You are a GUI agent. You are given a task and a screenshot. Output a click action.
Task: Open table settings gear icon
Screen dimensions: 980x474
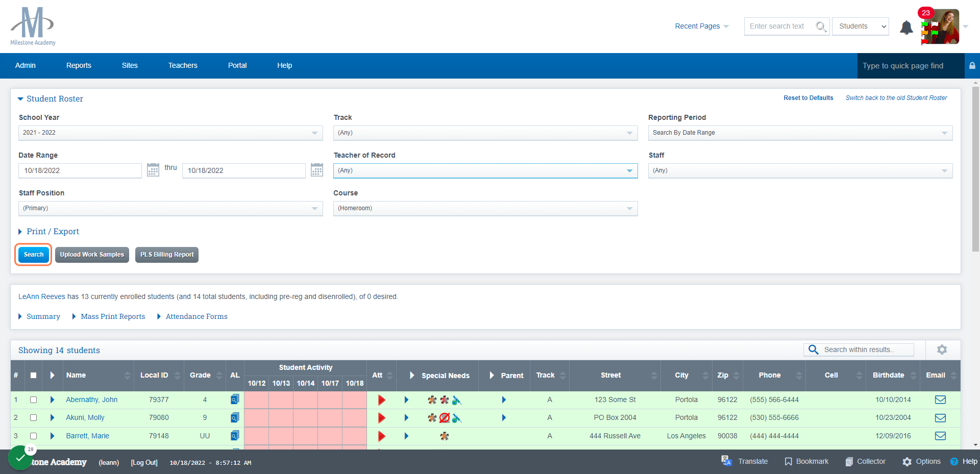pyautogui.click(x=942, y=350)
